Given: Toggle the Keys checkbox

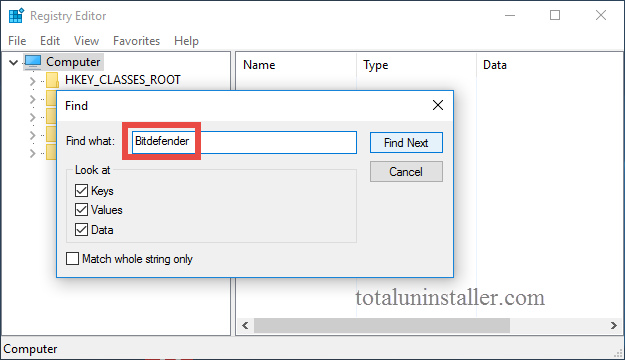Looking at the screenshot, I should [x=81, y=191].
